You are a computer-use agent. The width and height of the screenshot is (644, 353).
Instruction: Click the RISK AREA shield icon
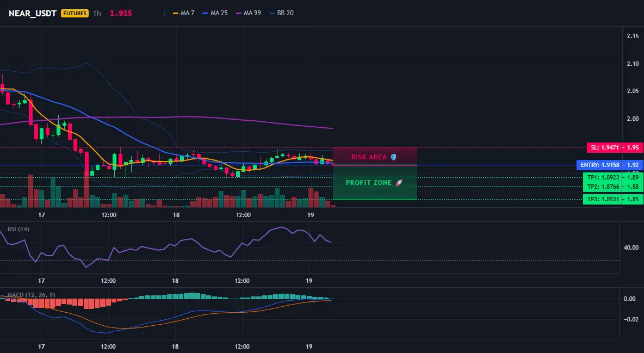coord(393,157)
